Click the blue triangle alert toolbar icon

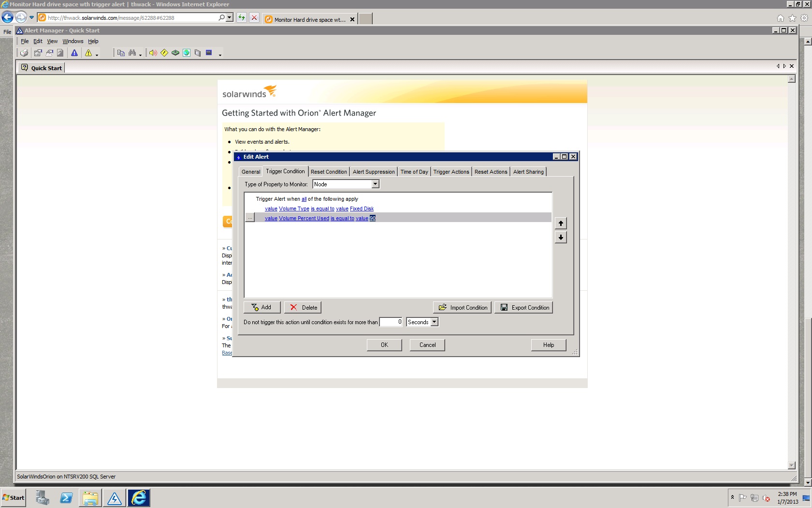(74, 53)
